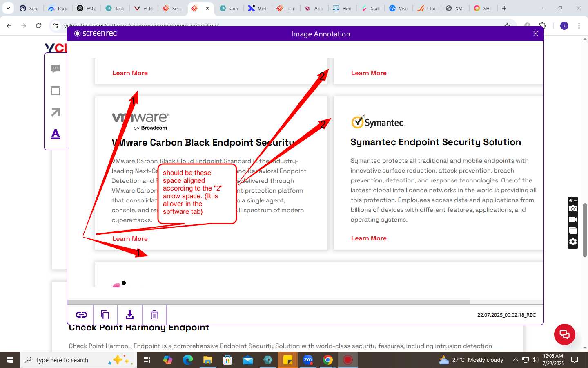The image size is (588, 368).
Task: Click the recording timestamp 22.07.2025_00.02.18_REC
Action: [506, 315]
